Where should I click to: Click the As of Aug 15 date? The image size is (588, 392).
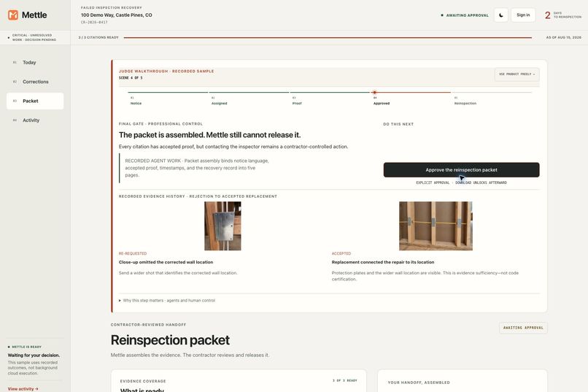click(x=564, y=37)
